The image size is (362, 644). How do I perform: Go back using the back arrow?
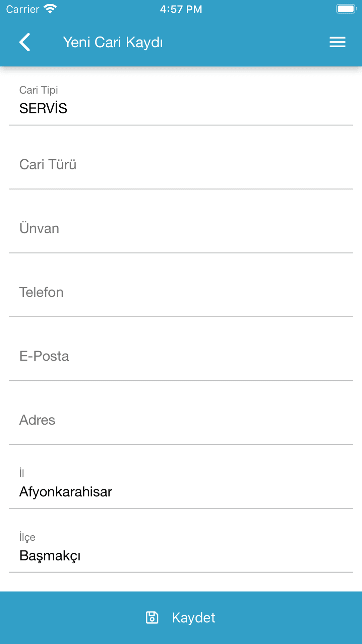(25, 42)
